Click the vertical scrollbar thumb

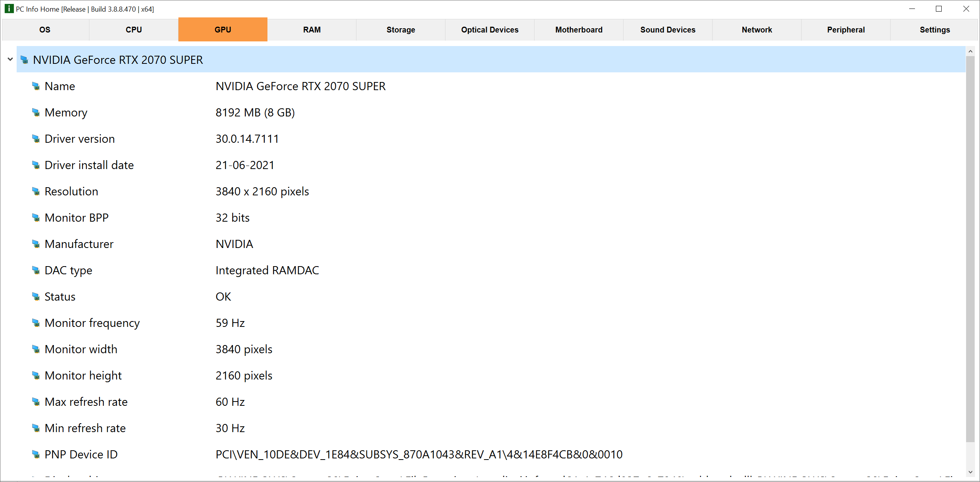point(970,249)
